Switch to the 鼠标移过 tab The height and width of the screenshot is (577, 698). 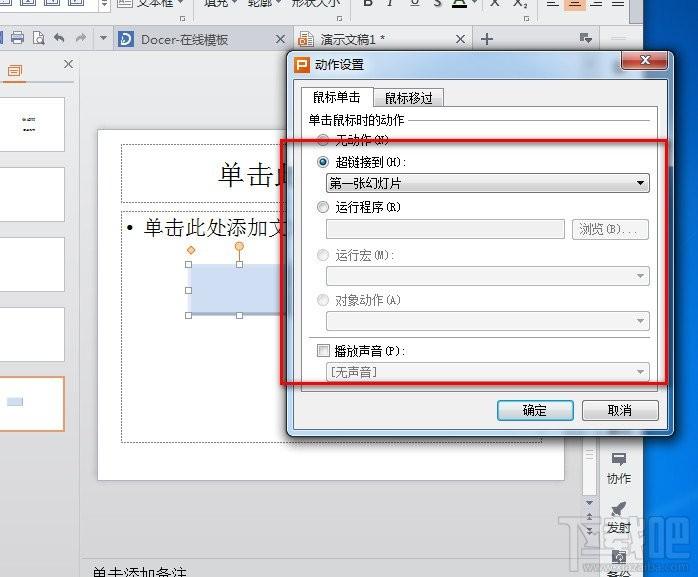pyautogui.click(x=409, y=98)
